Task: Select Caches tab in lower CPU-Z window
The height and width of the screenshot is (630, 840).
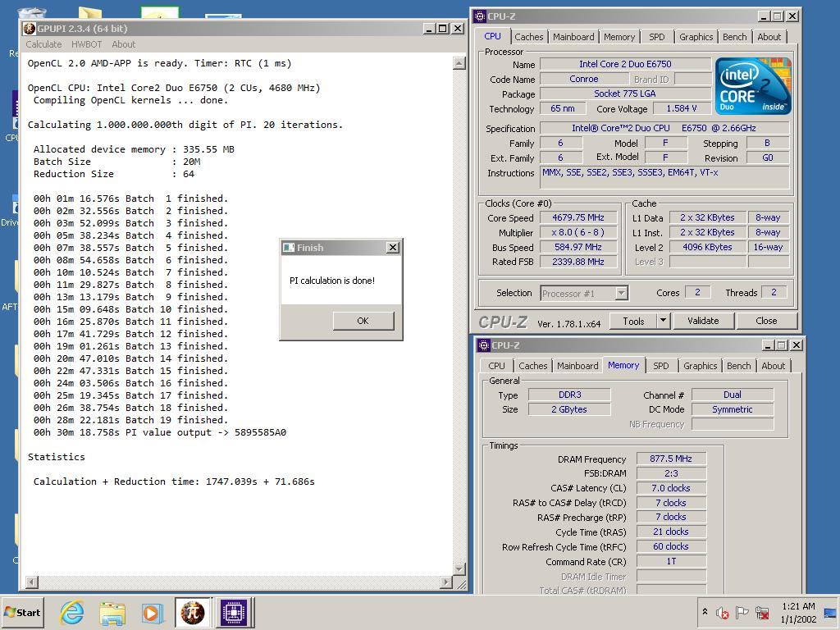Action: pyautogui.click(x=533, y=366)
